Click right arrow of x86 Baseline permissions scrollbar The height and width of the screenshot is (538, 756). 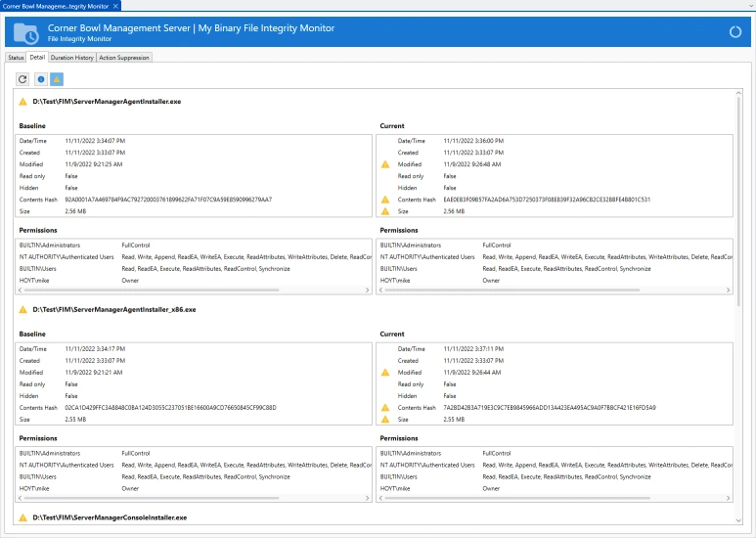tap(368, 499)
